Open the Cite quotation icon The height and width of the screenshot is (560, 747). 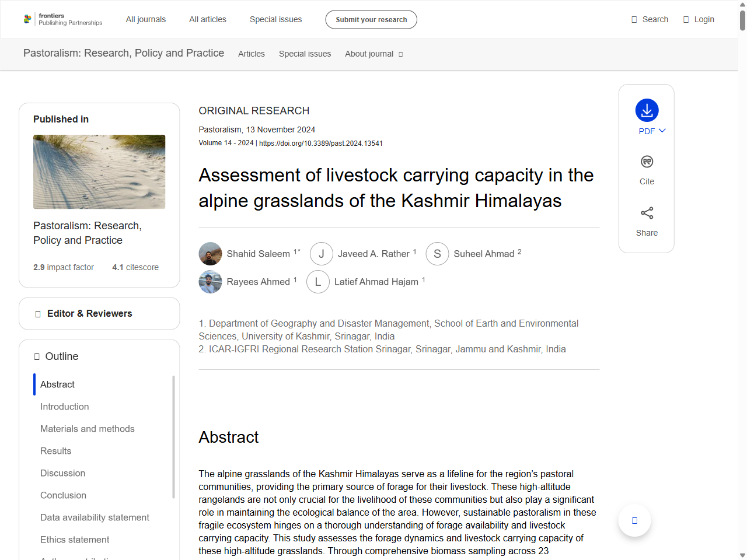click(x=646, y=162)
